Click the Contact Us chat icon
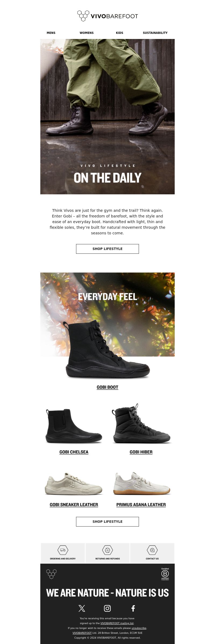This screenshot has height=644, width=215. click(152, 550)
